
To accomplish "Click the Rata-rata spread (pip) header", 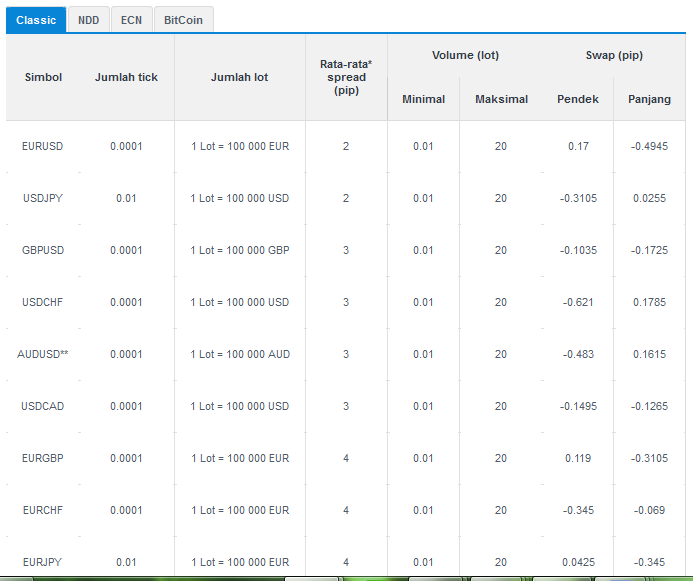I will (x=346, y=77).
